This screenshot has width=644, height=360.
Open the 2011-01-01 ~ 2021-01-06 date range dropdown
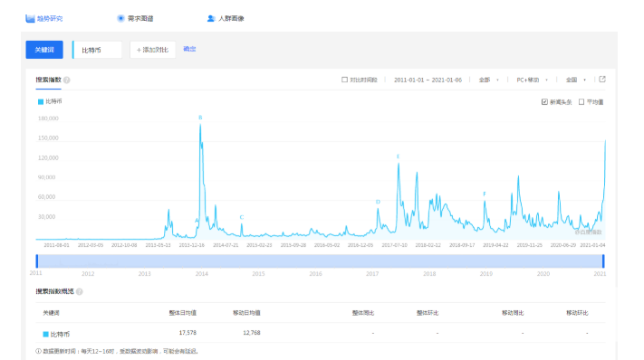(428, 80)
